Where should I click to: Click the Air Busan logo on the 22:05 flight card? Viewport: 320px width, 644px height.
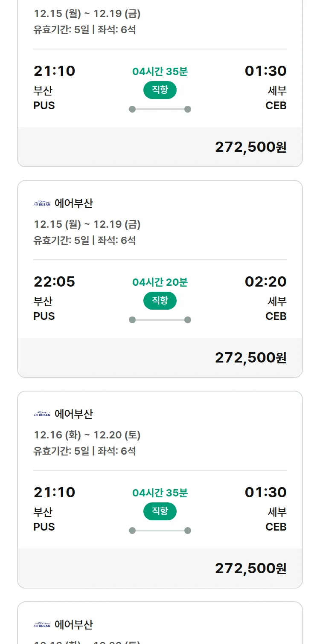[x=42, y=203]
